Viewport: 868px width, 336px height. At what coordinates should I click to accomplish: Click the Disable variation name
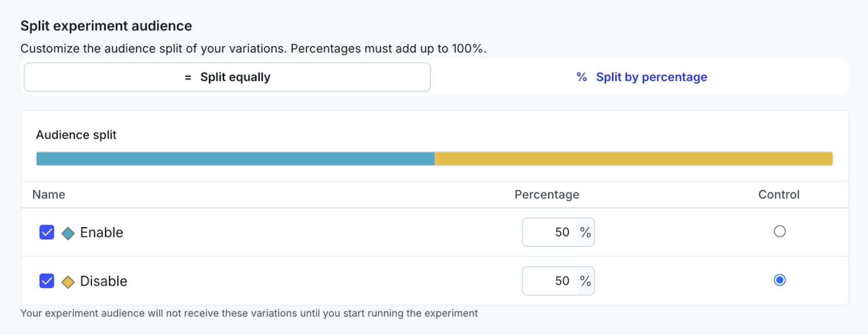104,281
